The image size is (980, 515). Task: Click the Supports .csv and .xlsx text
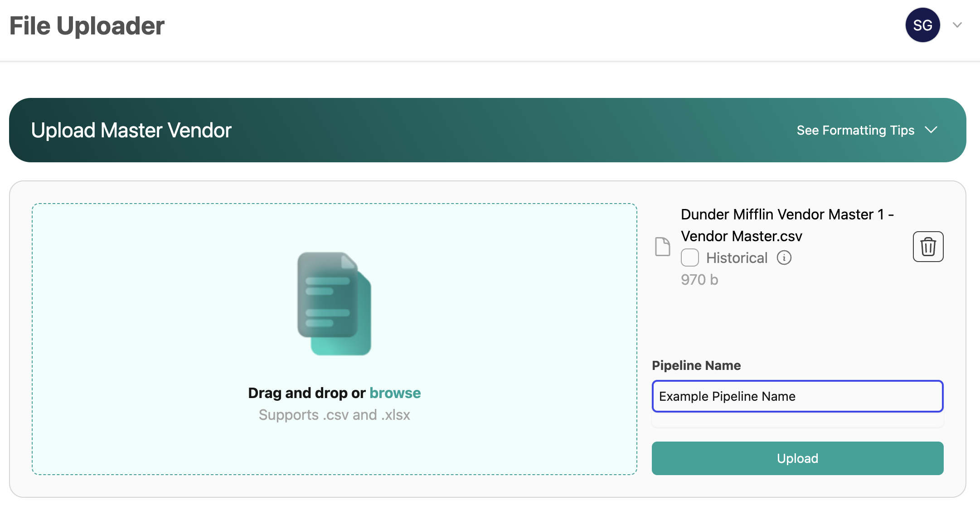[x=334, y=415]
